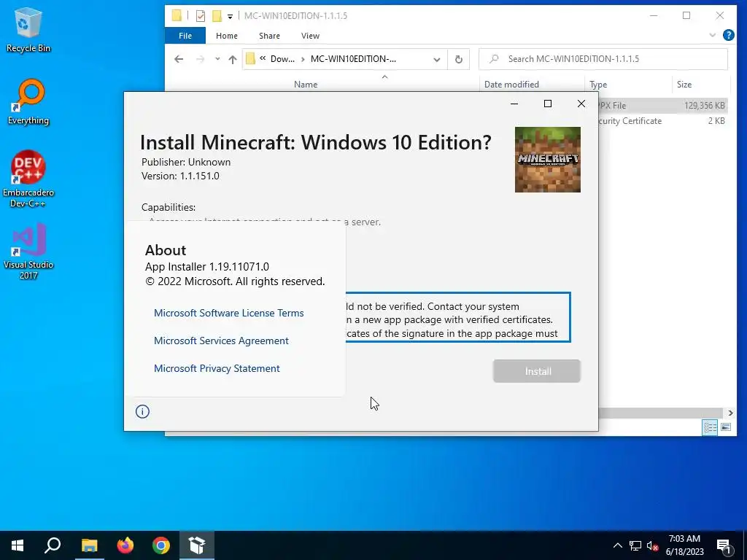Open the Recycle Bin desktop icon

(x=28, y=29)
